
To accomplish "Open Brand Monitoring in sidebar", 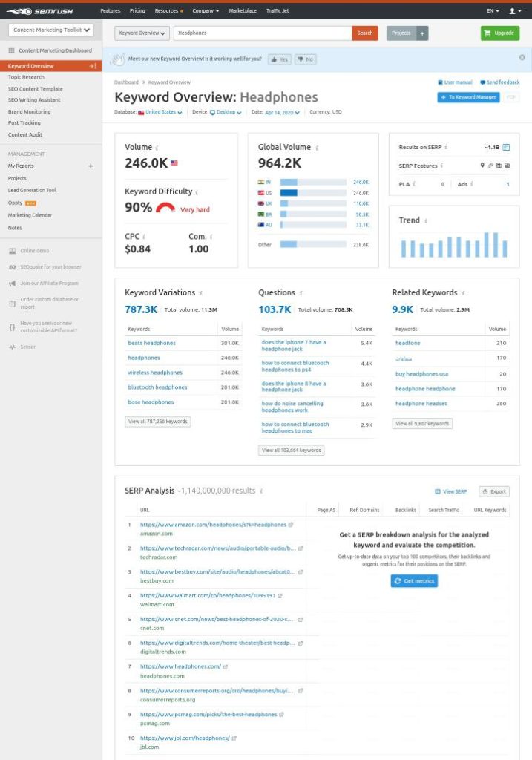I will 29,111.
